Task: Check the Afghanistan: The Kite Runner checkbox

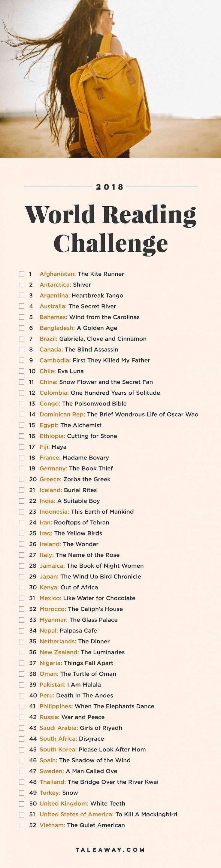Action: coord(22,274)
